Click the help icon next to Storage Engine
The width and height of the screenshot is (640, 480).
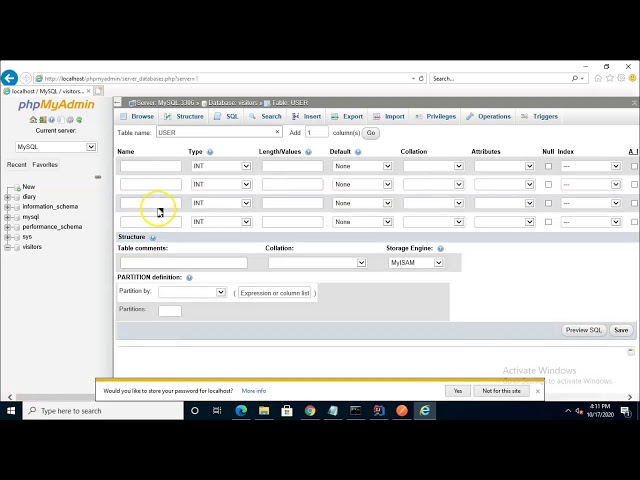[x=440, y=249]
